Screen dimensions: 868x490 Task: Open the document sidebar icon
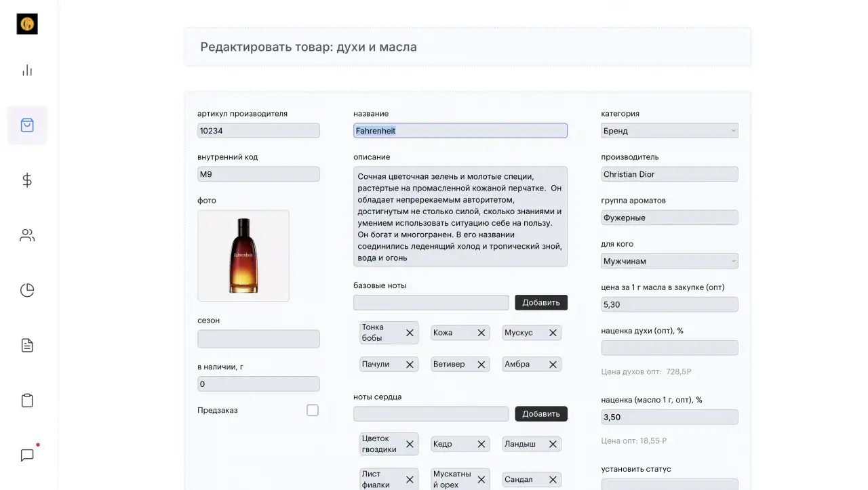tap(27, 346)
